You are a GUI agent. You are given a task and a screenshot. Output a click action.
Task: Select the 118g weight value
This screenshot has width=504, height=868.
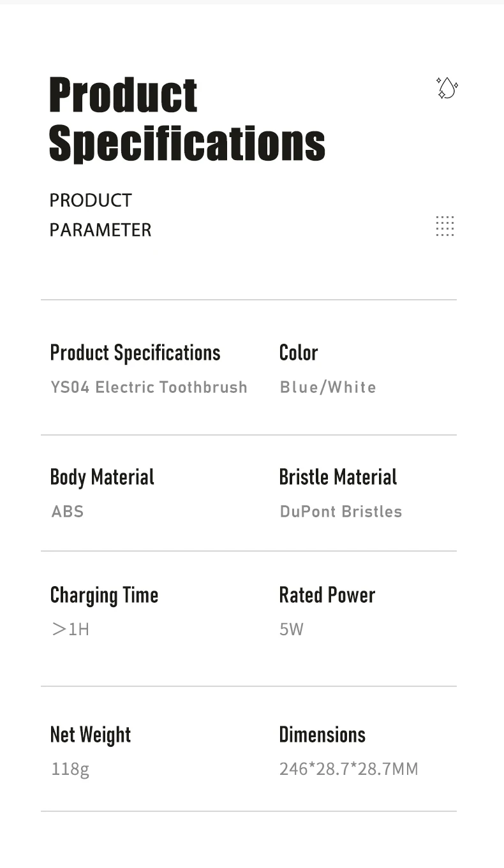(x=70, y=769)
